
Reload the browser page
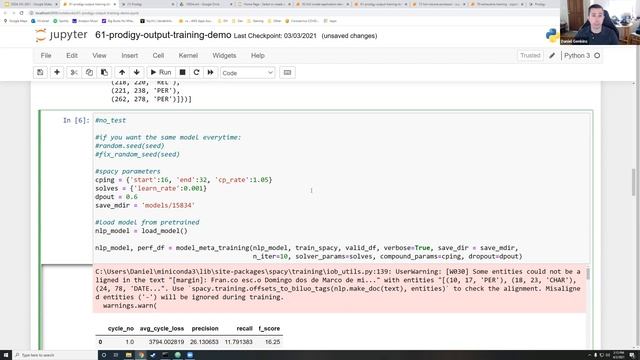(x=21, y=13)
